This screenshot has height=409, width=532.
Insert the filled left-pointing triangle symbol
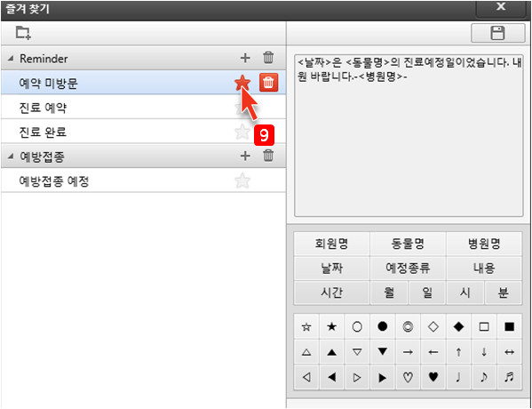[x=332, y=378]
